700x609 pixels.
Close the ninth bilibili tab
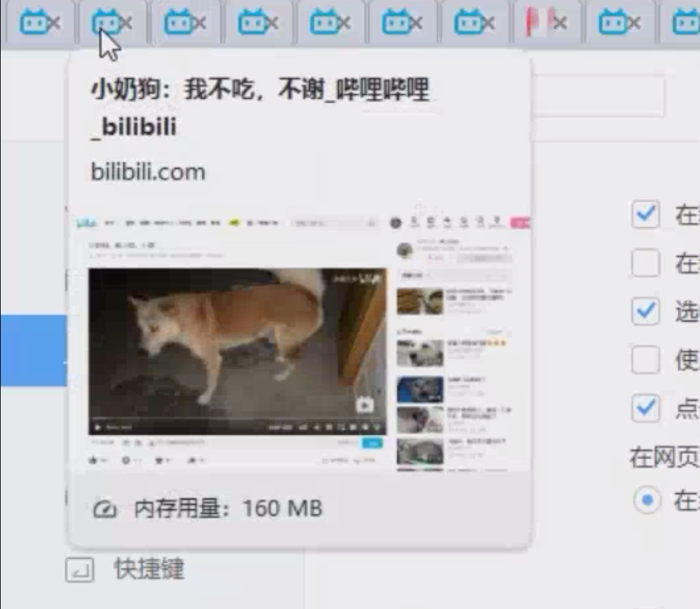pyautogui.click(x=634, y=23)
